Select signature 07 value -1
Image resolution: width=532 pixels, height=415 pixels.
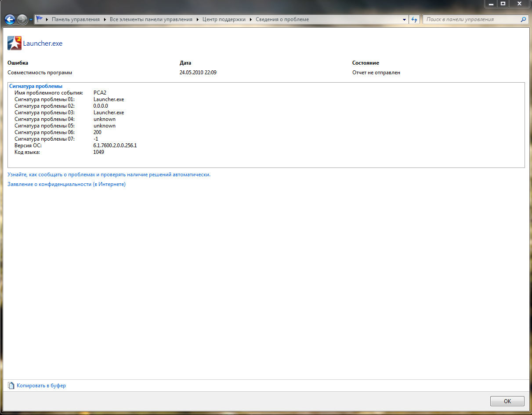point(96,139)
